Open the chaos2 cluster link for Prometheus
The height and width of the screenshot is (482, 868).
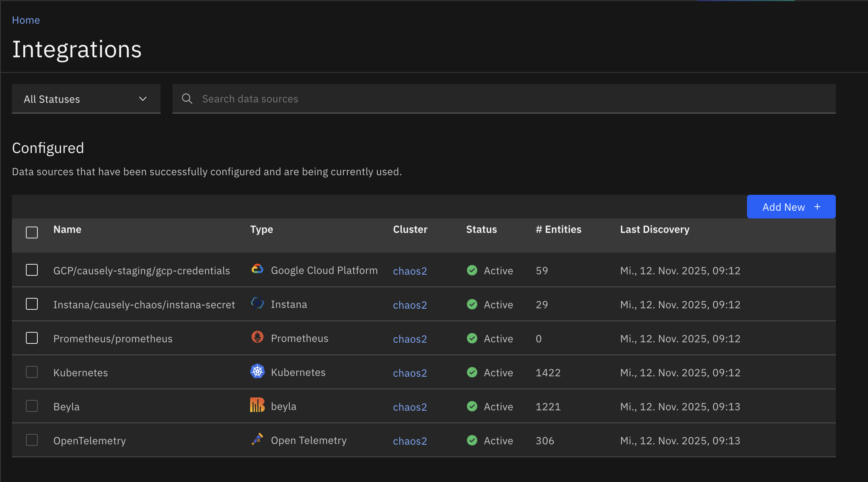[410, 339]
